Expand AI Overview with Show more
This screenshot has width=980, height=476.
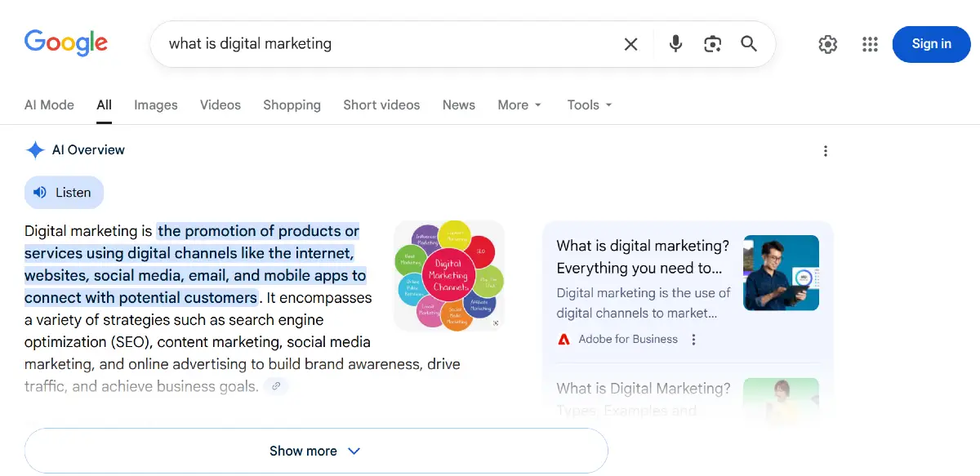pos(315,451)
